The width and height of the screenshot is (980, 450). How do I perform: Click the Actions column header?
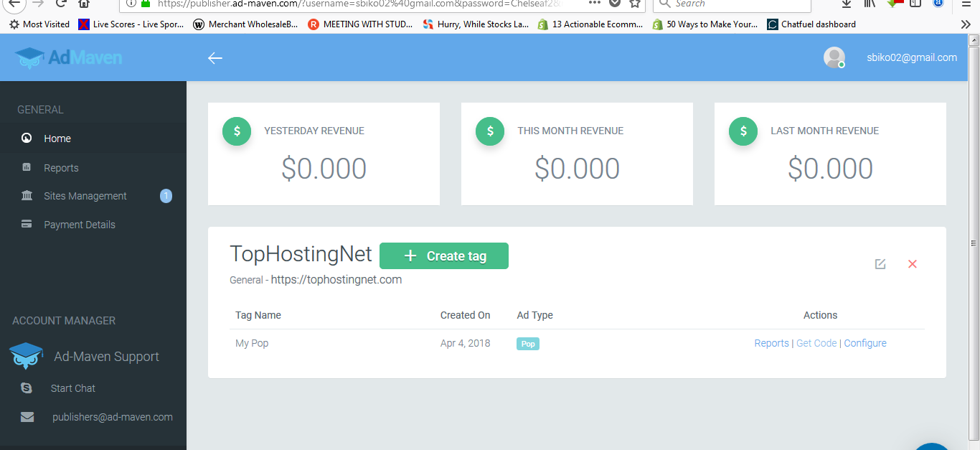click(821, 315)
